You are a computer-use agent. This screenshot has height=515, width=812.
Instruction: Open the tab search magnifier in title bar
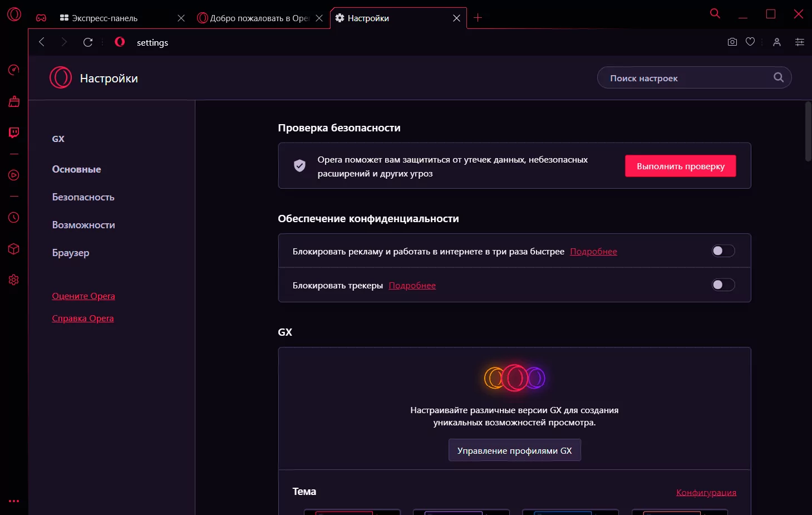click(x=715, y=13)
